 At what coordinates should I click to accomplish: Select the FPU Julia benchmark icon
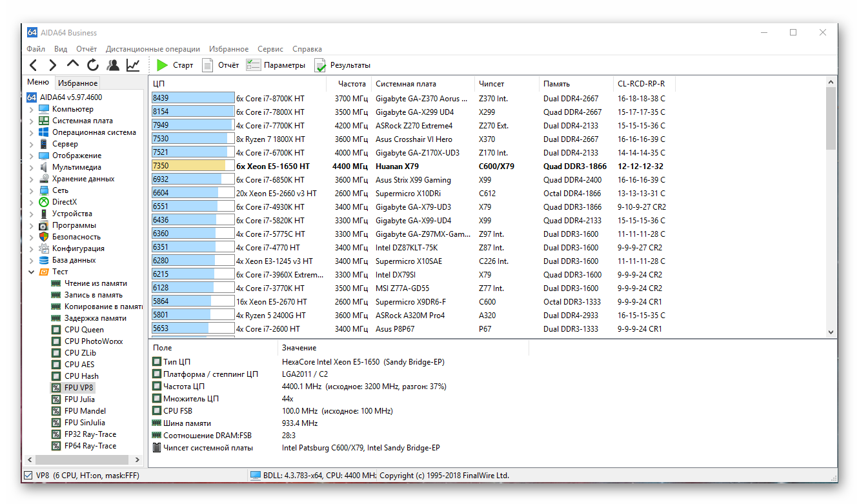pos(56,399)
